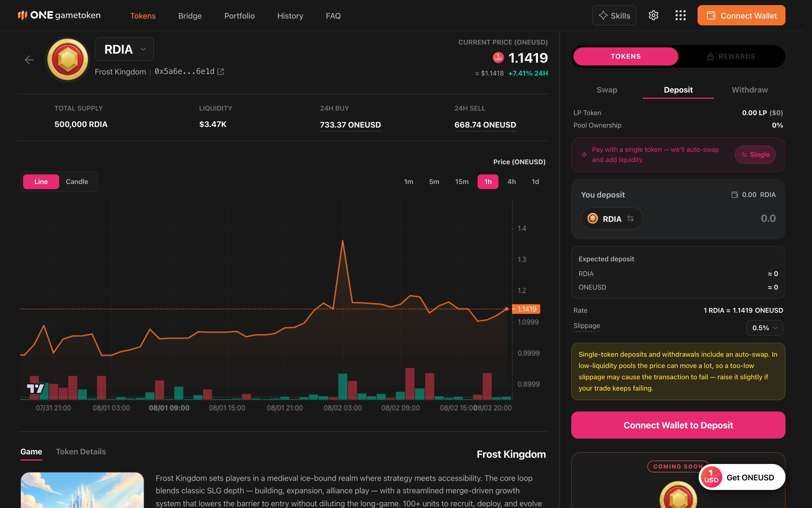Open the apps grid menu icon
The image size is (812, 508).
point(680,16)
